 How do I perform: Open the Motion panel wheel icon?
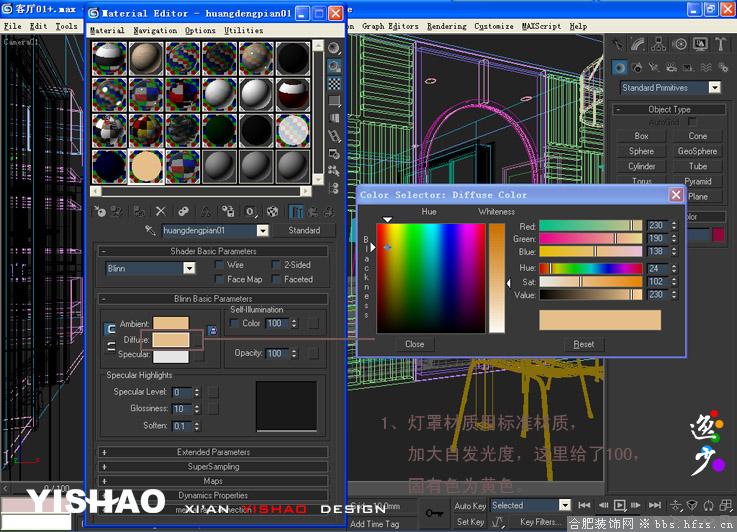[680, 45]
